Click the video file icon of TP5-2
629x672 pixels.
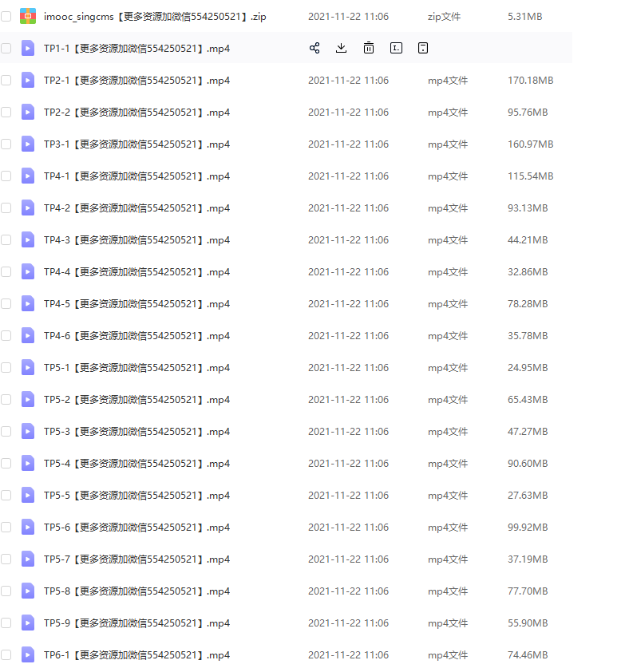(x=28, y=399)
